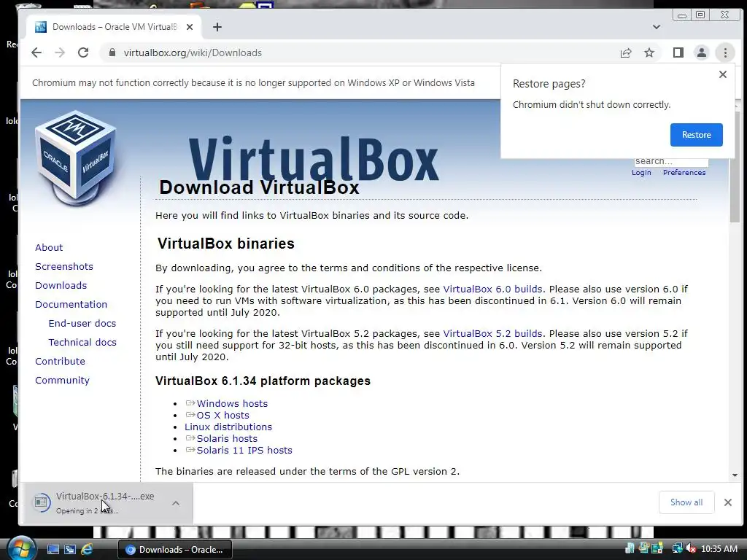Click Switch between windows quick launch icon
Screen dimensions: 747x560
click(x=69, y=550)
